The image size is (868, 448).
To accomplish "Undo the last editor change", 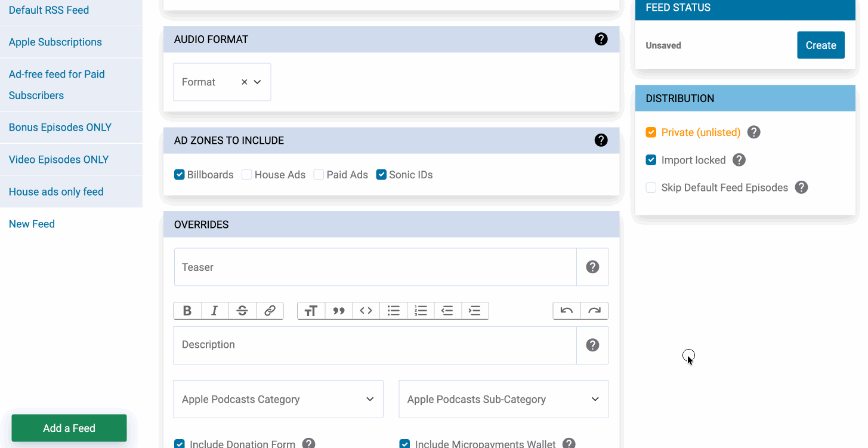I will tap(567, 311).
